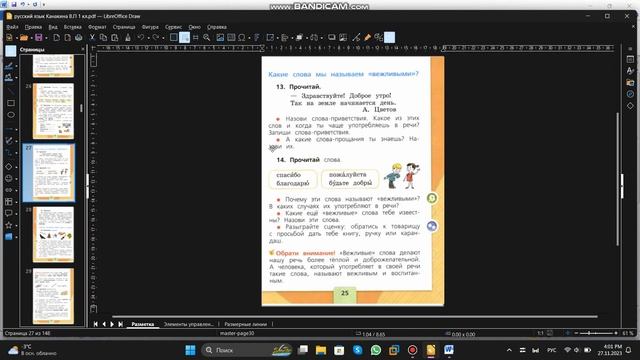640x360 pixels.
Task: Toggle the snap to grid highlighted button
Action: 184,38
